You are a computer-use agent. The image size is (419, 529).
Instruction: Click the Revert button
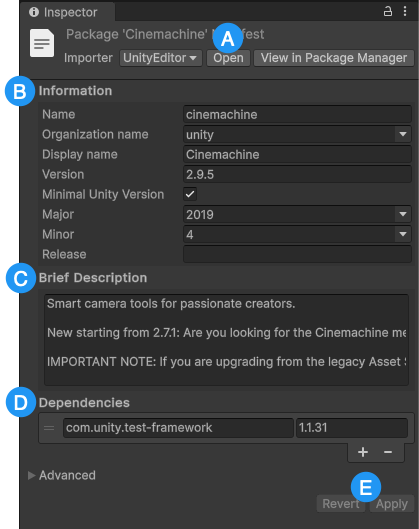tap(341, 504)
